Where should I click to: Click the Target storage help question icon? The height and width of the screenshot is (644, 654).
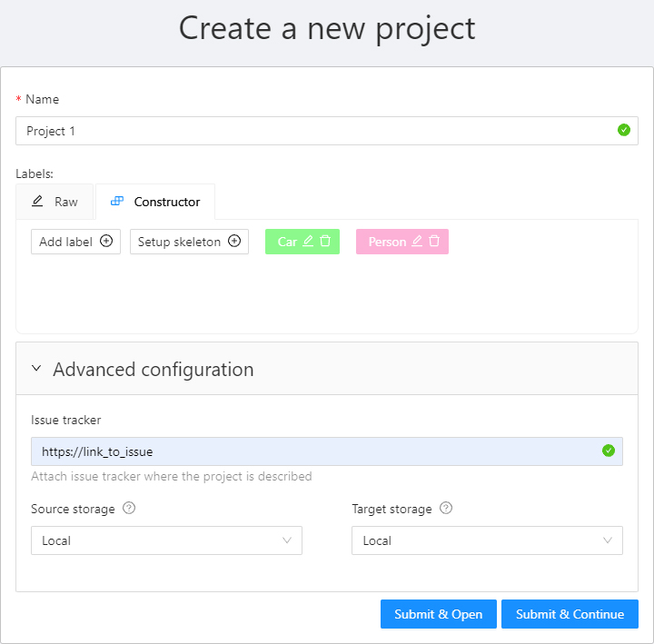point(446,509)
